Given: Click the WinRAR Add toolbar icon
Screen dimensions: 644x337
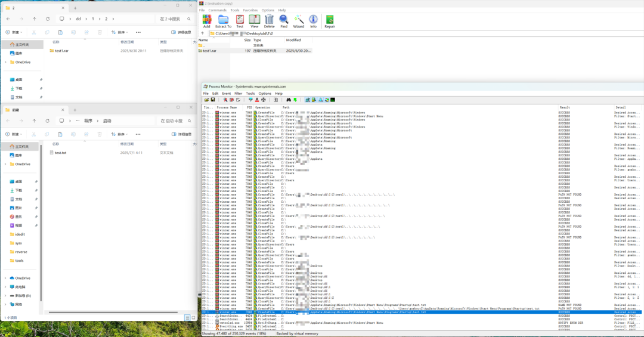Looking at the screenshot, I should 206,21.
